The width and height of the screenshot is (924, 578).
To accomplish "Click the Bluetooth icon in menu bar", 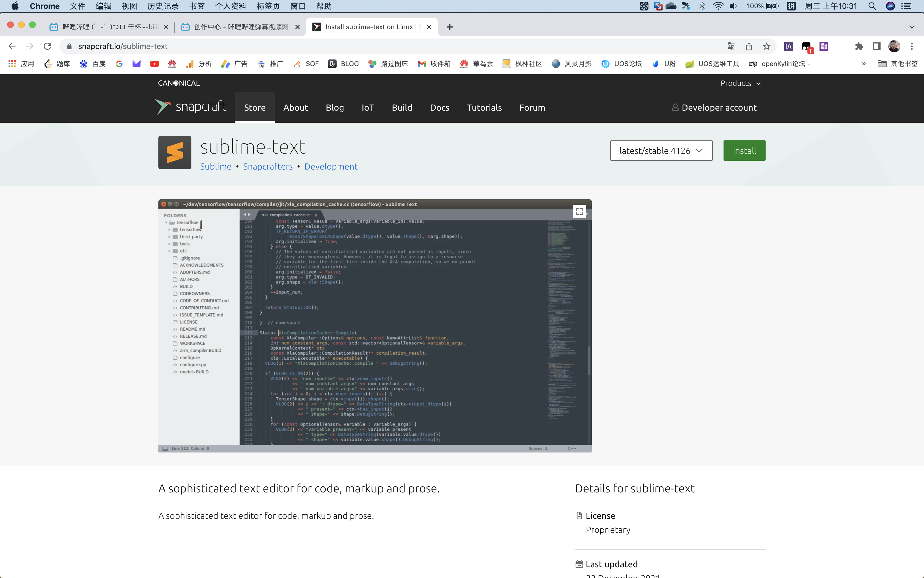I will (x=702, y=6).
